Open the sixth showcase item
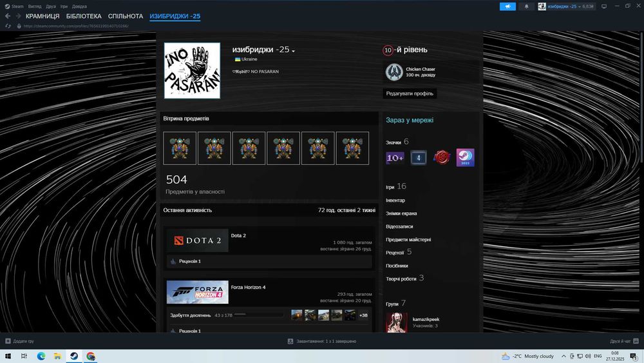 pyautogui.click(x=352, y=148)
